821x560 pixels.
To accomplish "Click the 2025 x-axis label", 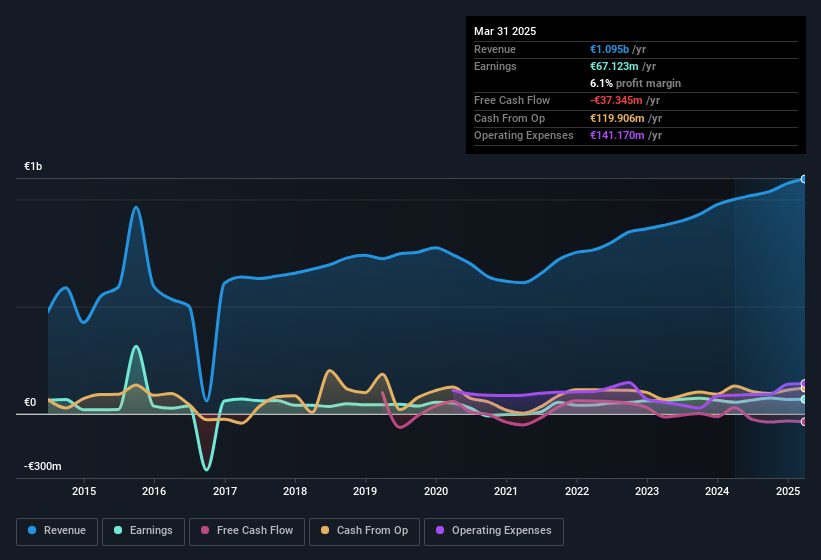I will (x=788, y=491).
